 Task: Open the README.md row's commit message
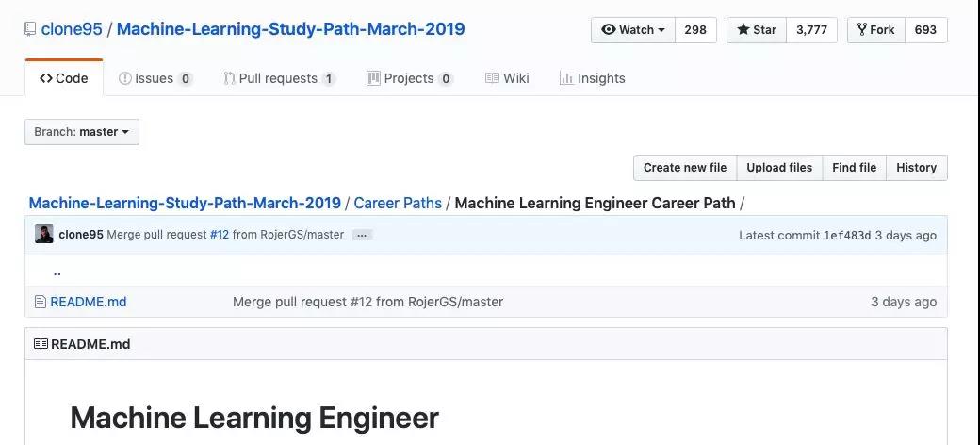coord(367,302)
